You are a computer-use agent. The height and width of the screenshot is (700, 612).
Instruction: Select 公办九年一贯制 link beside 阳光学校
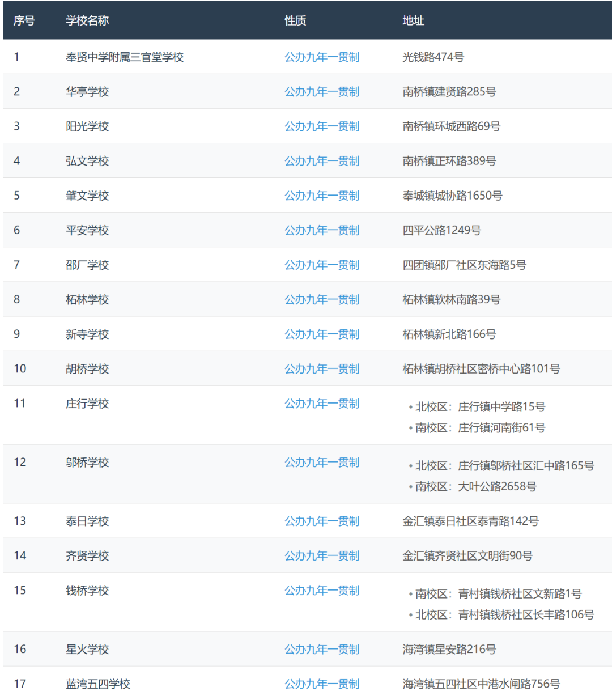[321, 126]
